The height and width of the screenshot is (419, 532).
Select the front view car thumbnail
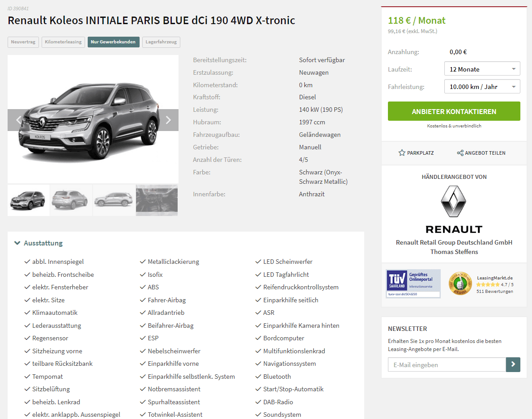(x=28, y=200)
